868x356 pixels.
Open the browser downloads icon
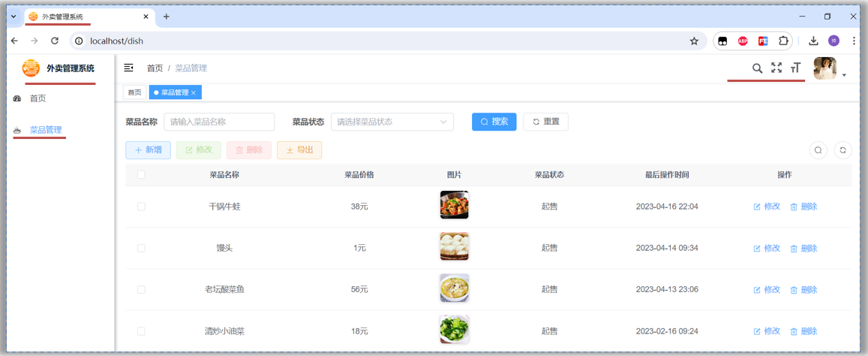coord(813,41)
